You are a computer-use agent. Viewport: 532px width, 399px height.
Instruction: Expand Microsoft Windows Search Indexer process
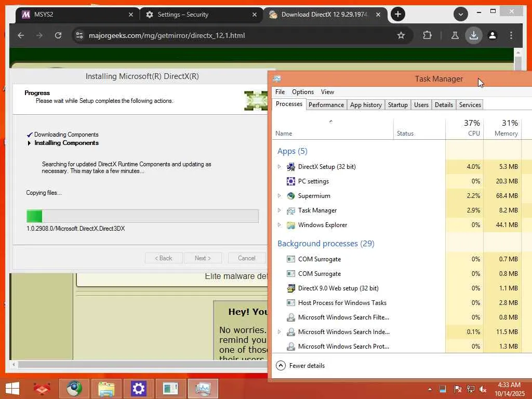279,332
